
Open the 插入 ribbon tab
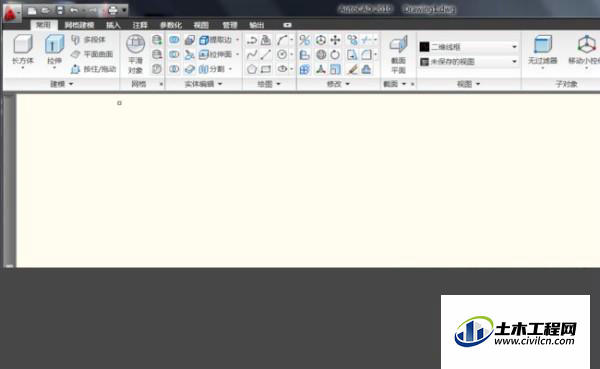pos(113,25)
